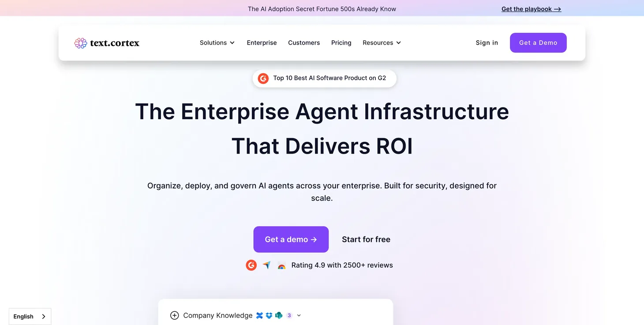Expand the Resources dropdown menu
The height and width of the screenshot is (325, 644).
pyautogui.click(x=382, y=43)
